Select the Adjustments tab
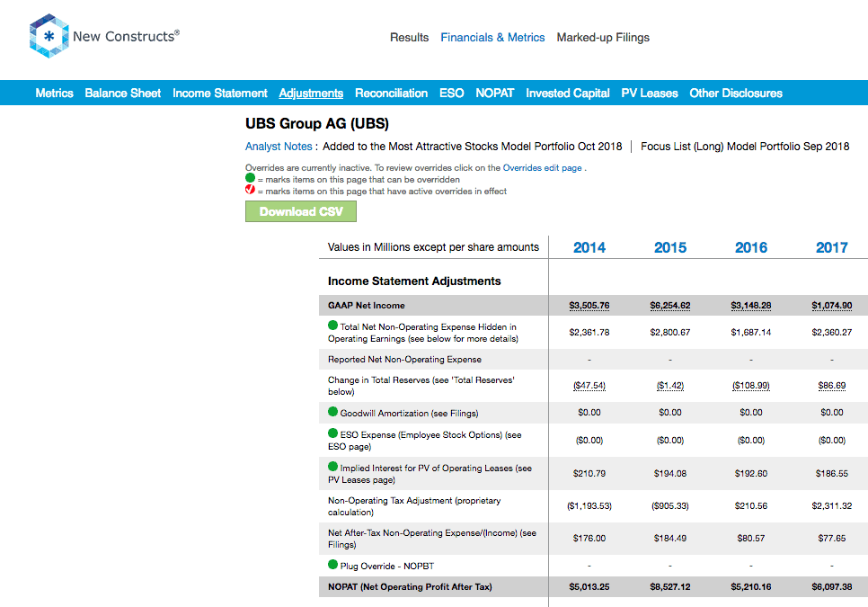 [x=311, y=93]
